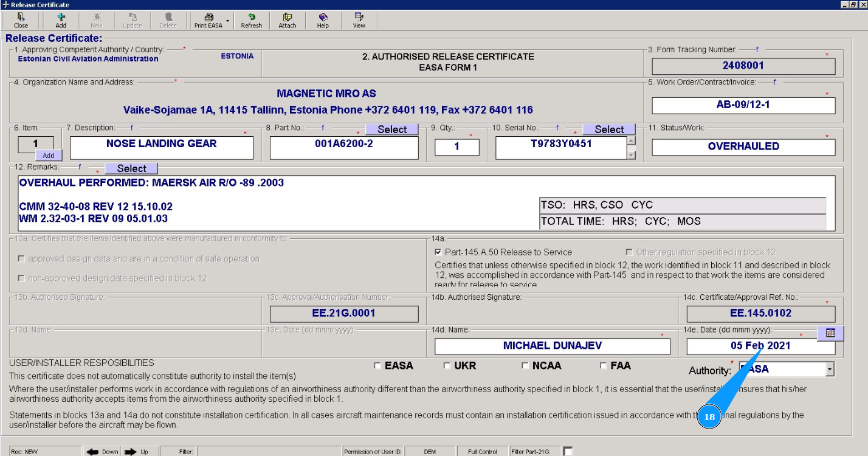Enable the EASA checkbox
The width and height of the screenshot is (868, 456).
coord(377,366)
